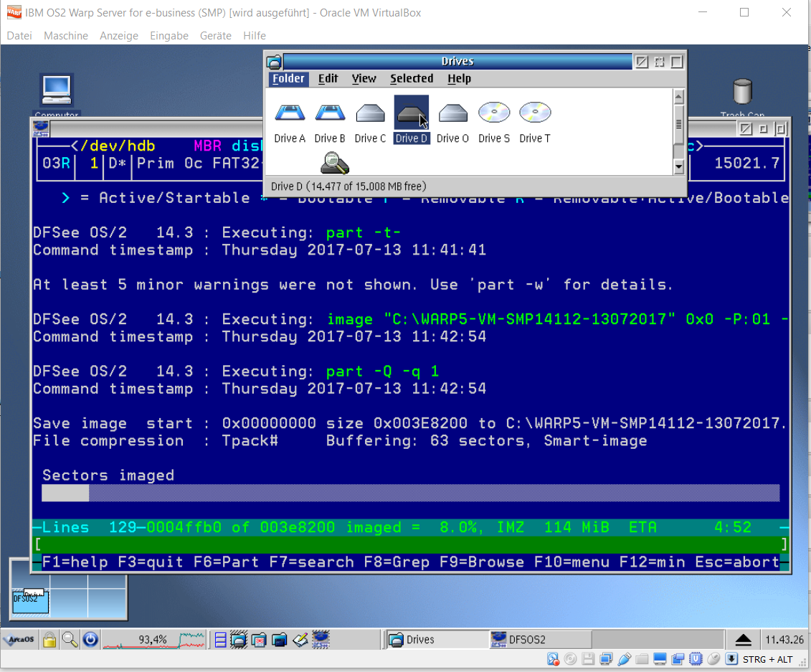The image size is (811, 672).
Task: Open the VirtualBox Eingabe menu
Action: pyautogui.click(x=169, y=36)
